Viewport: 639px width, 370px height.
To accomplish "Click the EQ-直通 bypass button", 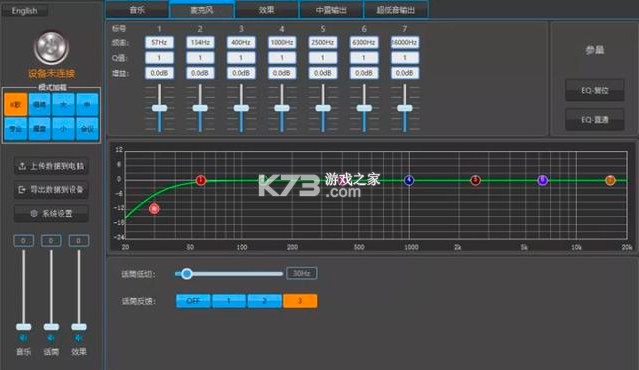I will (595, 119).
